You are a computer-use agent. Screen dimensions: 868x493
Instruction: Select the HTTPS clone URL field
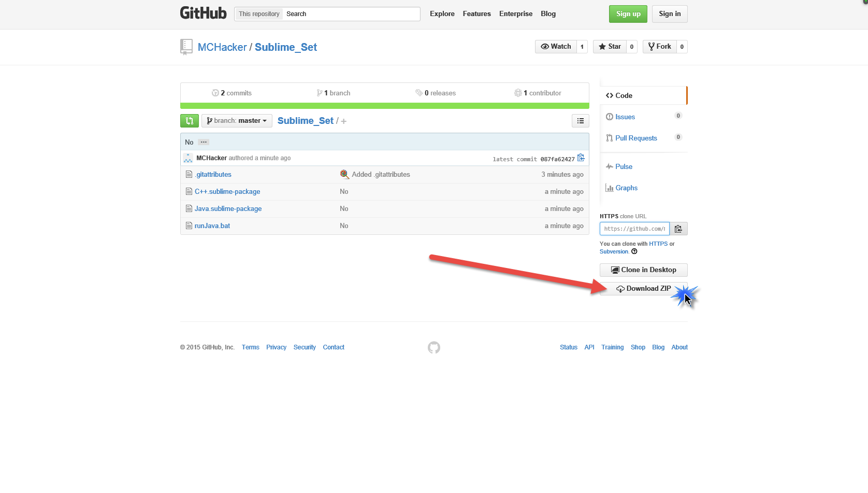click(x=634, y=229)
